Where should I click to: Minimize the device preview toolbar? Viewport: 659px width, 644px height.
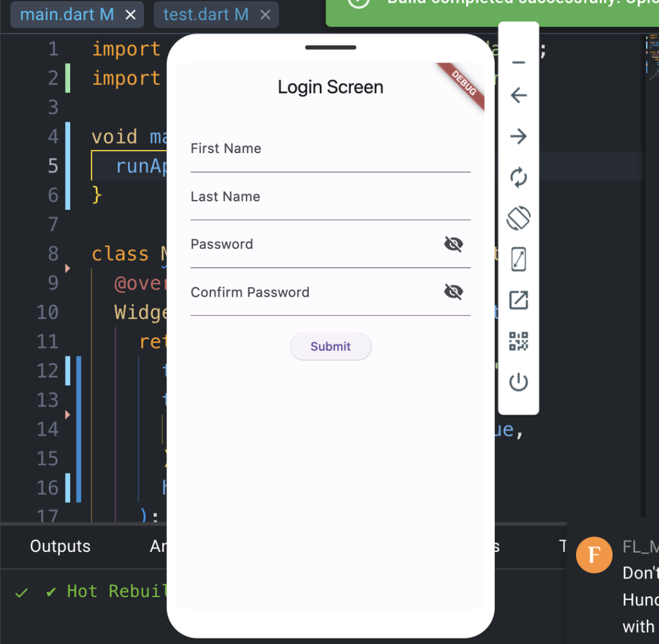coord(518,61)
